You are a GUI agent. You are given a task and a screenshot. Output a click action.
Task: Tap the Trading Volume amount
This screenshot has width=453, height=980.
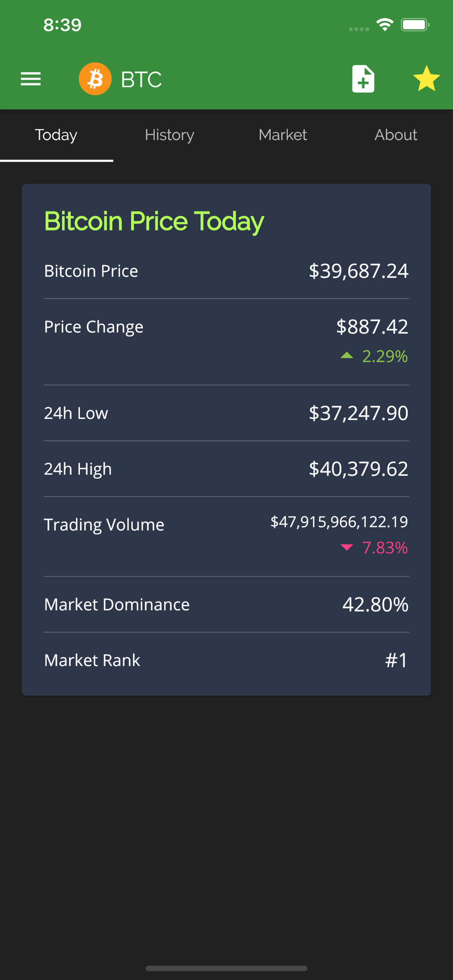click(339, 522)
